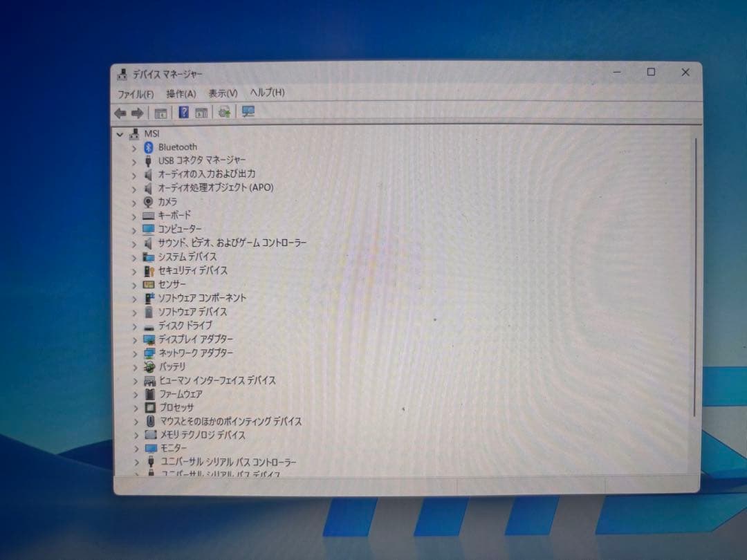747x560 pixels.
Task: Click the scan for hardware changes monitor icon
Action: pyautogui.click(x=248, y=111)
